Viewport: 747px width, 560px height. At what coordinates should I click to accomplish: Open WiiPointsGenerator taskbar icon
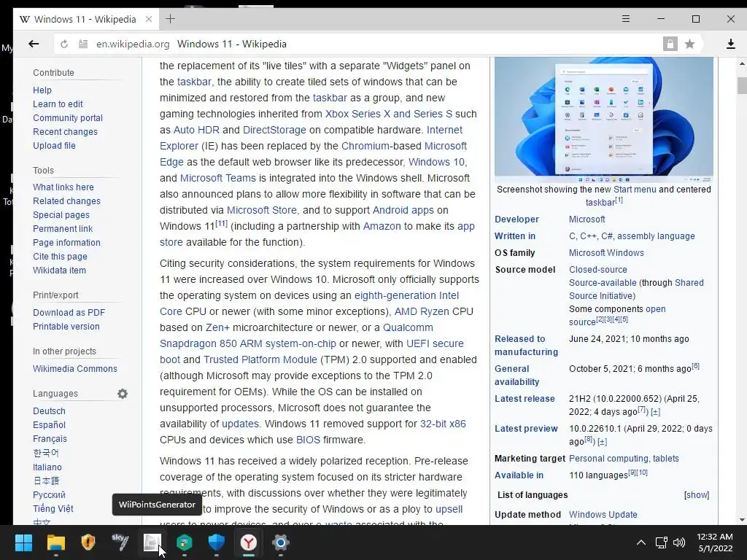[152, 542]
